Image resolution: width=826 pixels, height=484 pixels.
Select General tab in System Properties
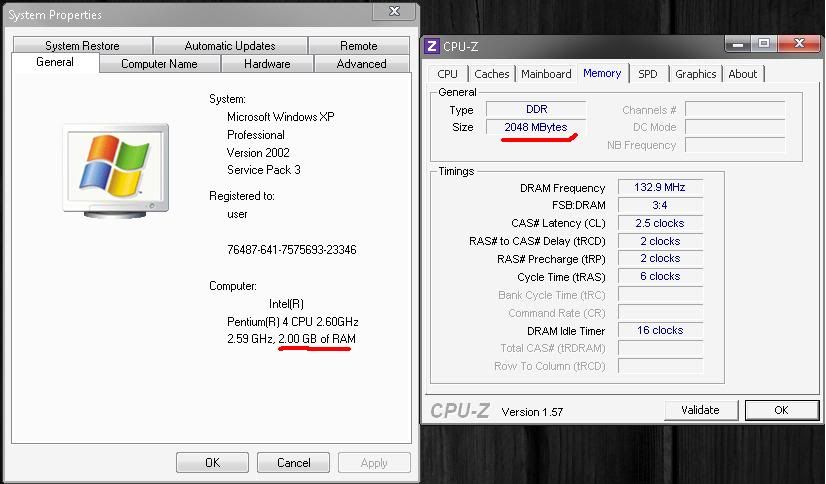tap(55, 62)
